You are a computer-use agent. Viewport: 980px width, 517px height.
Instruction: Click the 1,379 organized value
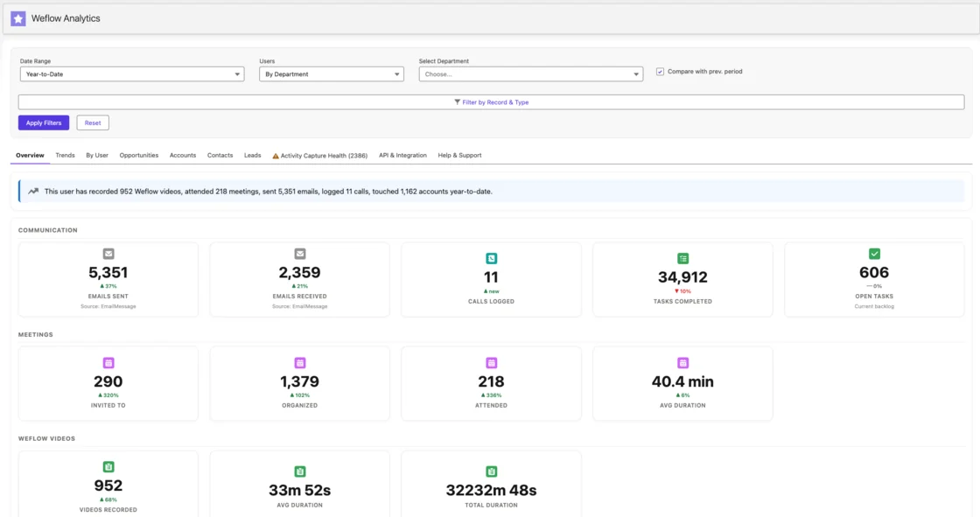click(x=300, y=381)
